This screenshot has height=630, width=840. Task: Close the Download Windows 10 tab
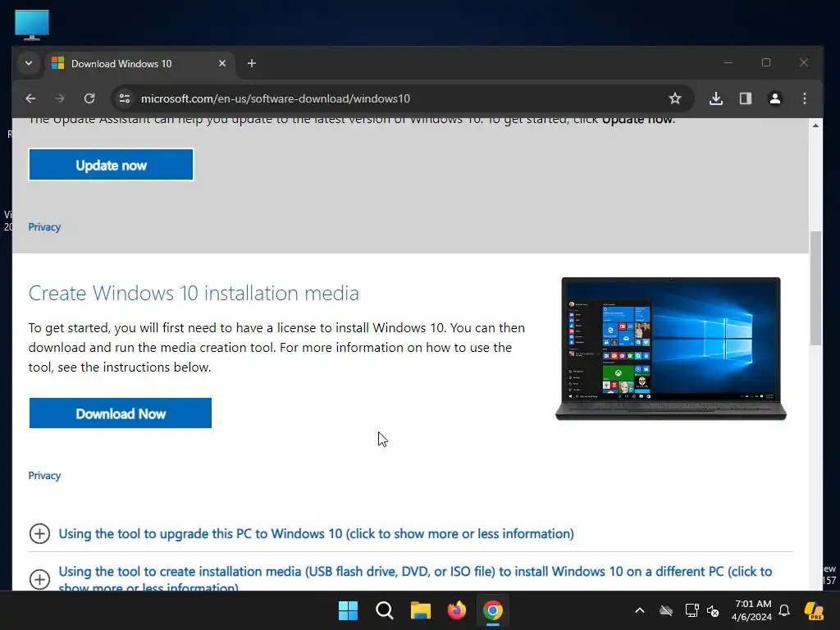(x=222, y=64)
